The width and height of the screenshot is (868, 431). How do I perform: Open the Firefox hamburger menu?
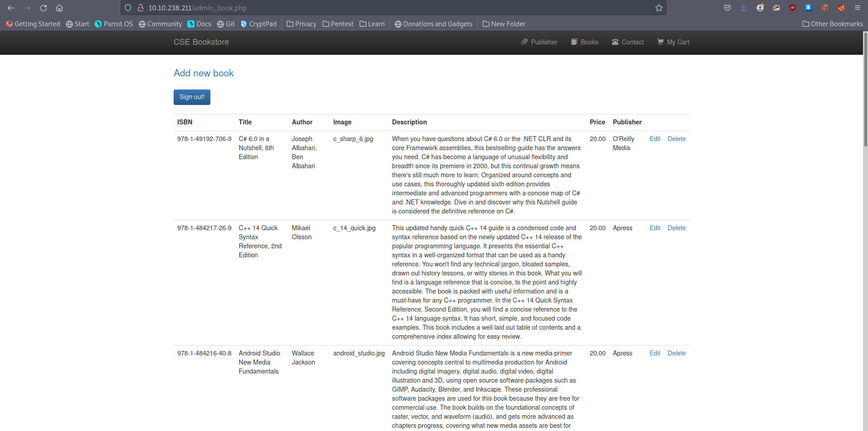pyautogui.click(x=857, y=8)
